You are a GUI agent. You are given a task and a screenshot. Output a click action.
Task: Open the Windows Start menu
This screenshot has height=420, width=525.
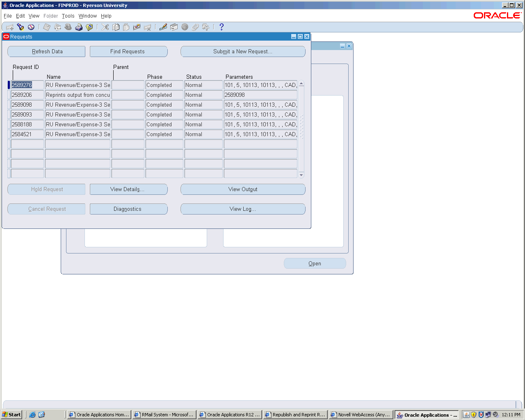pos(11,415)
